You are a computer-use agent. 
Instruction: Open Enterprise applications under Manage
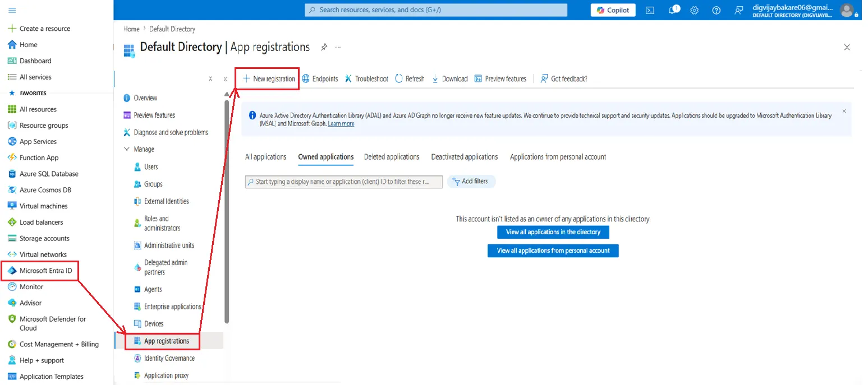167,307
